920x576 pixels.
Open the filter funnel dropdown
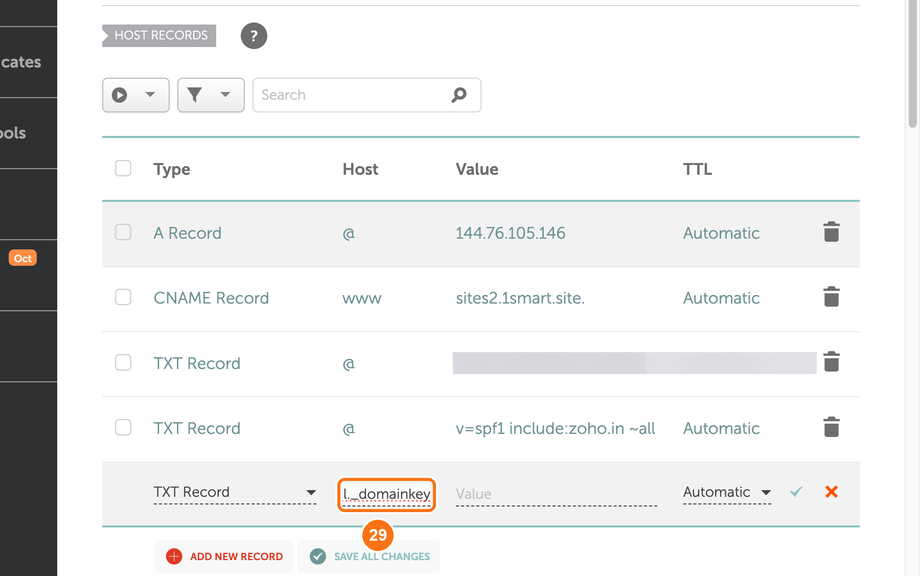pyautogui.click(x=211, y=95)
